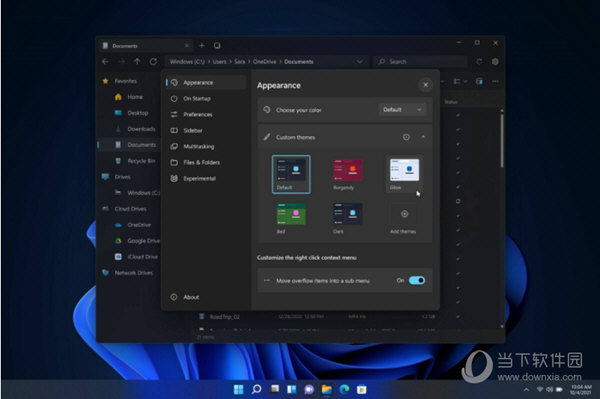This screenshot has height=399, width=600.
Task: Click Users in the address path
Action: 220,62
